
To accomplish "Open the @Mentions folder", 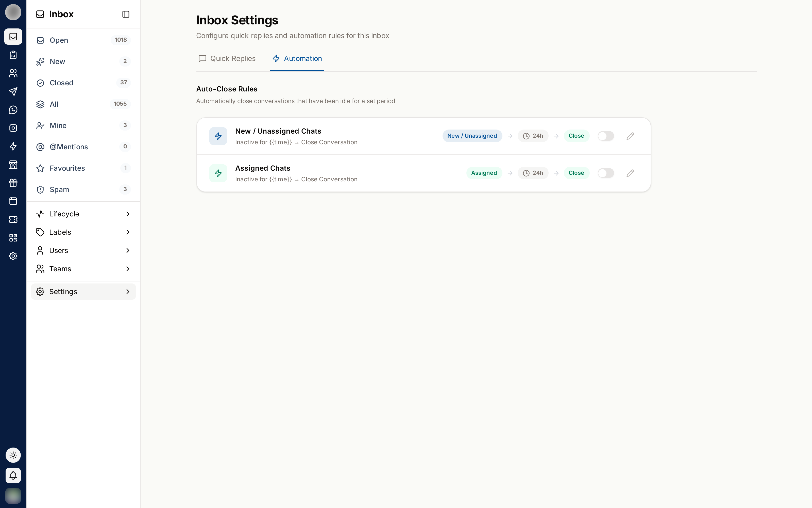I will (x=83, y=147).
